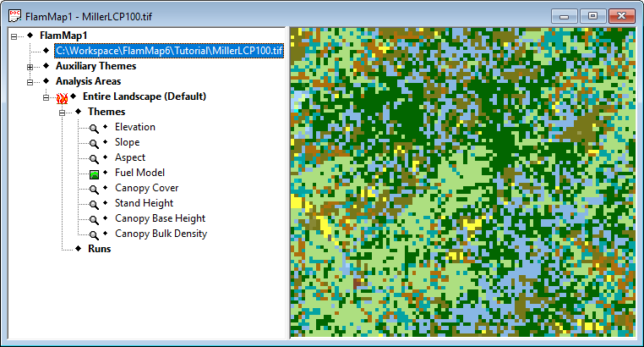The image size is (644, 347).
Task: Click the fuel model landscape map
Action: pos(463,183)
